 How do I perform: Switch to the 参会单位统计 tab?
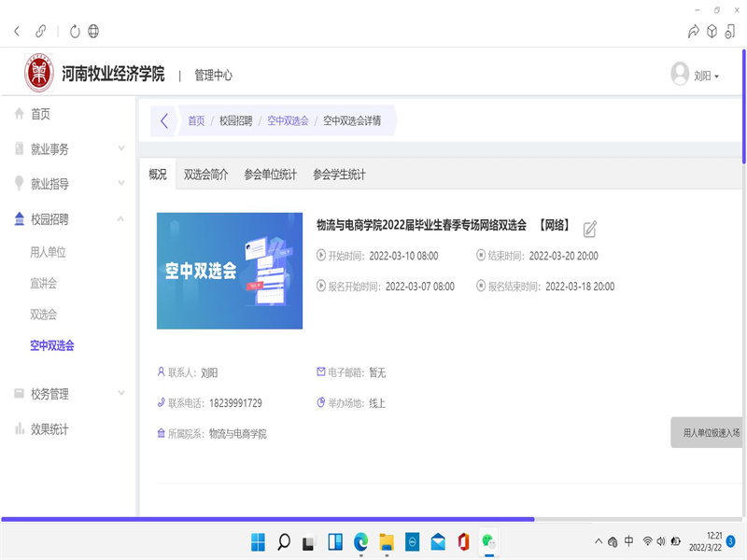(270, 174)
